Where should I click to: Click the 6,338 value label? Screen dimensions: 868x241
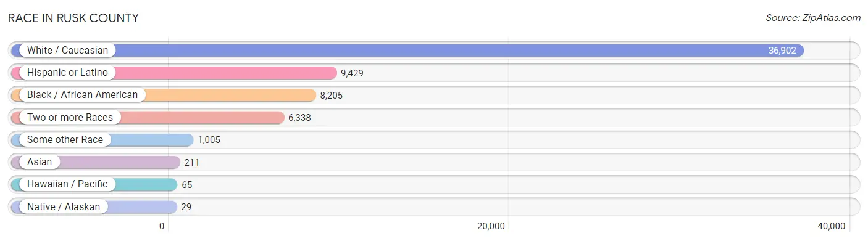[299, 117]
